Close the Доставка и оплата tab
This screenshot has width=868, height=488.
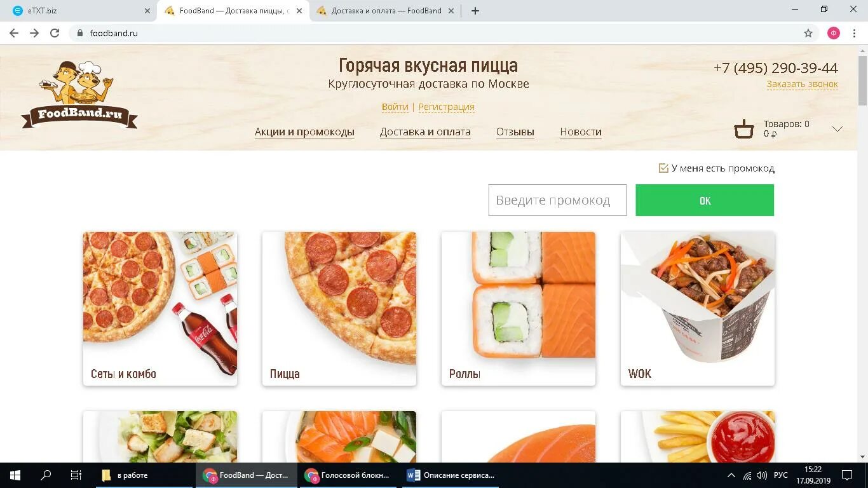[451, 11]
